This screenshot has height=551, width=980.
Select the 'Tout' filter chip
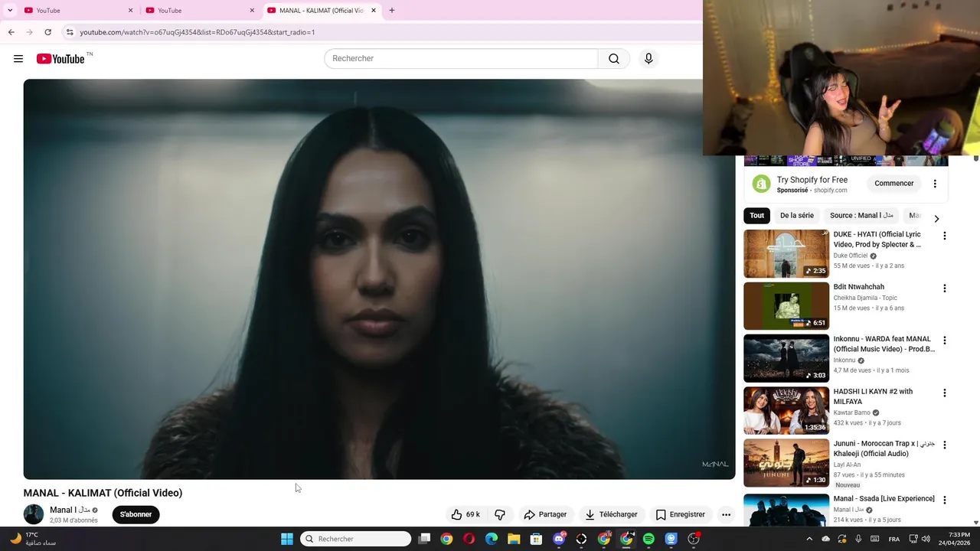757,215
